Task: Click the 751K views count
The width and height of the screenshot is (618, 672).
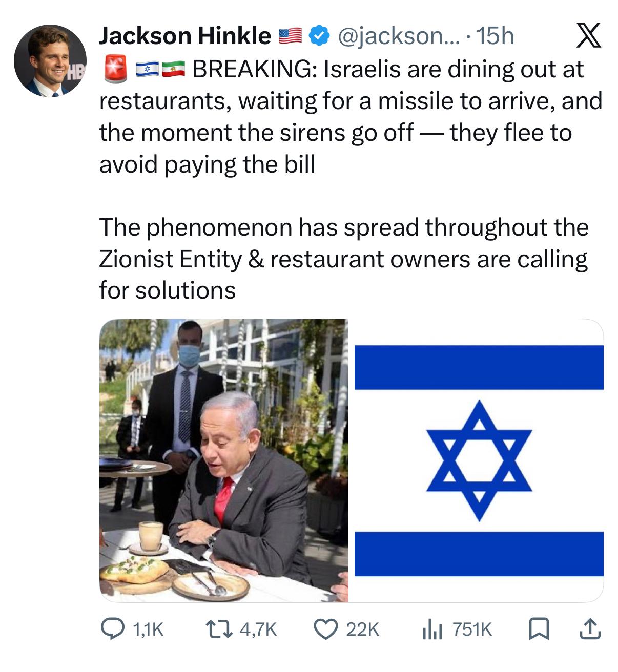Action: pyautogui.click(x=472, y=629)
